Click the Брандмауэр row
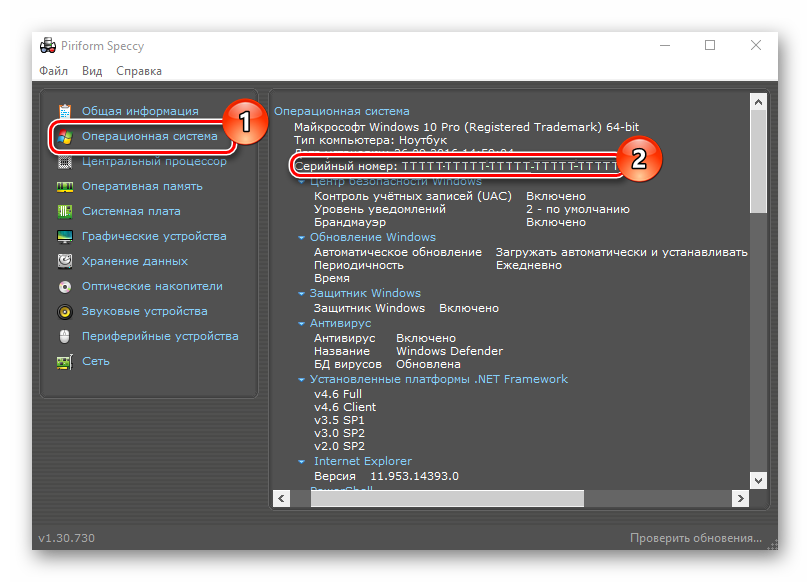The height and width of the screenshot is (582, 810). point(450,222)
